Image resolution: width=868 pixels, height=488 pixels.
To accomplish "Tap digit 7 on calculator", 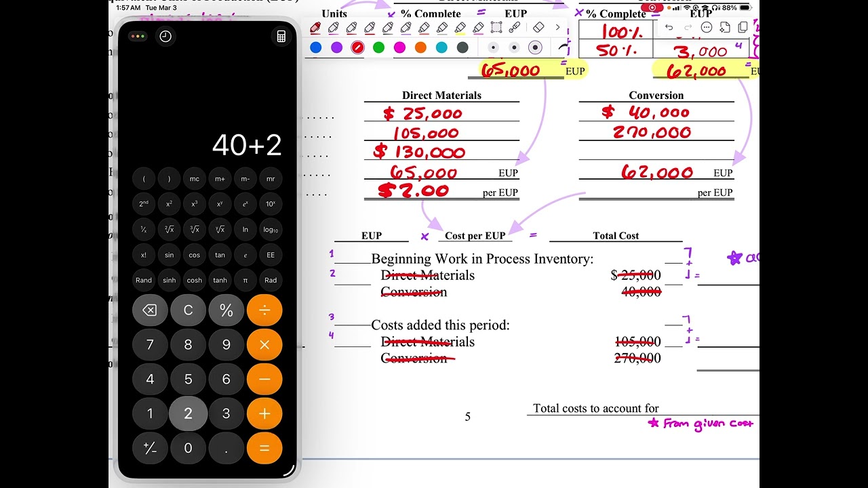I will [x=150, y=345].
